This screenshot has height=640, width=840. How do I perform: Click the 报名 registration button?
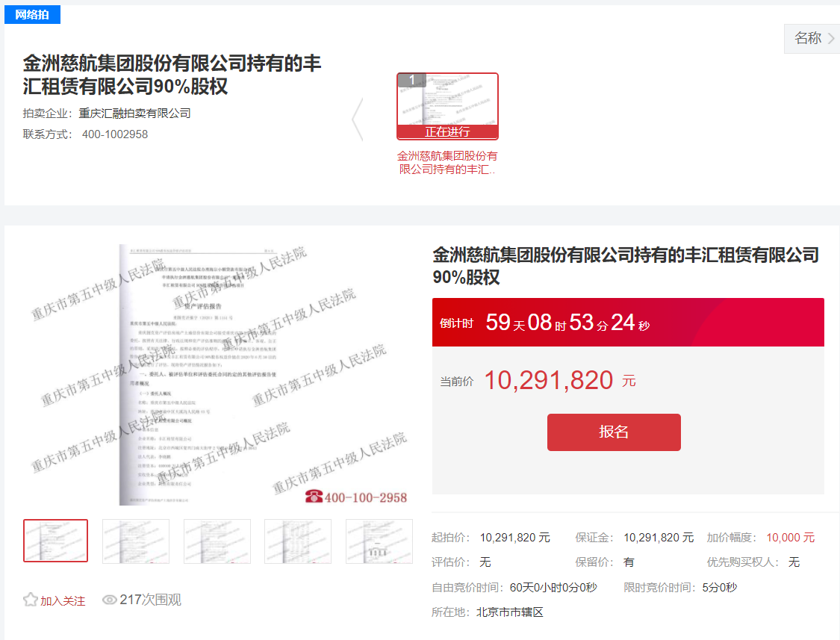pos(614,432)
